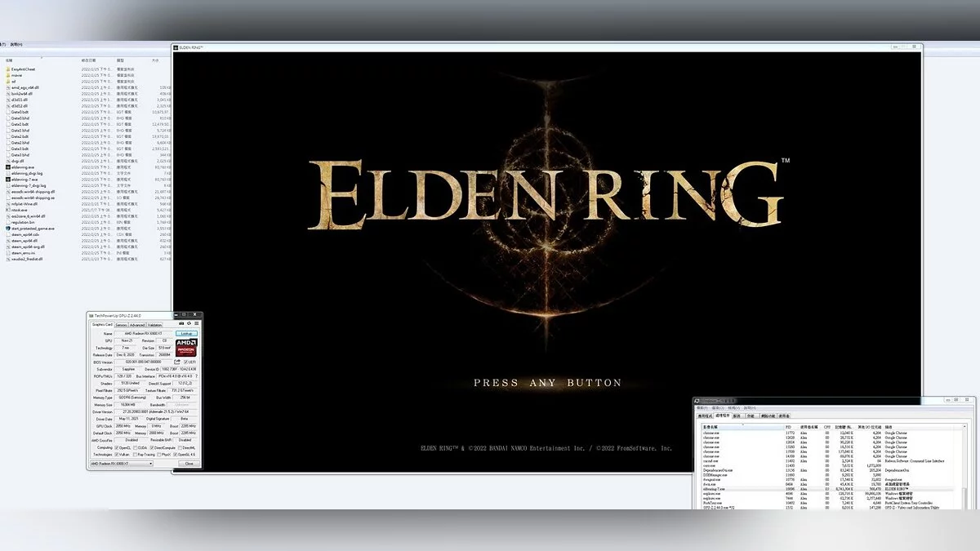Toggle the PhysX checkbox in GPU-Z
This screenshot has height=551, width=980.
click(159, 455)
